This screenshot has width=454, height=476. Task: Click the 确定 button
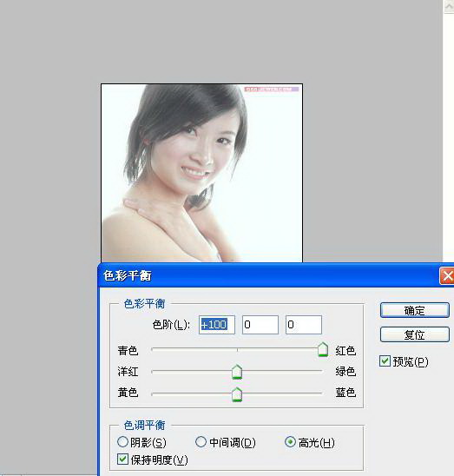tap(415, 310)
